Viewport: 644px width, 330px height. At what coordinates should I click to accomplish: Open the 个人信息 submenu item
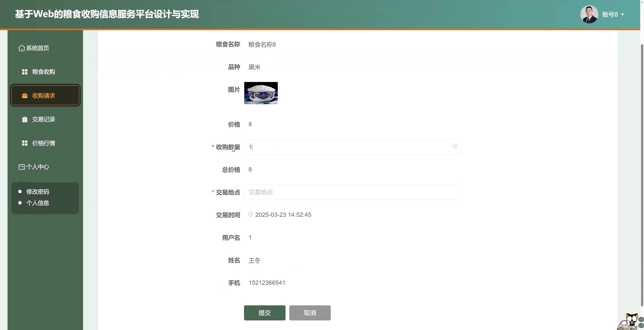[x=38, y=203]
